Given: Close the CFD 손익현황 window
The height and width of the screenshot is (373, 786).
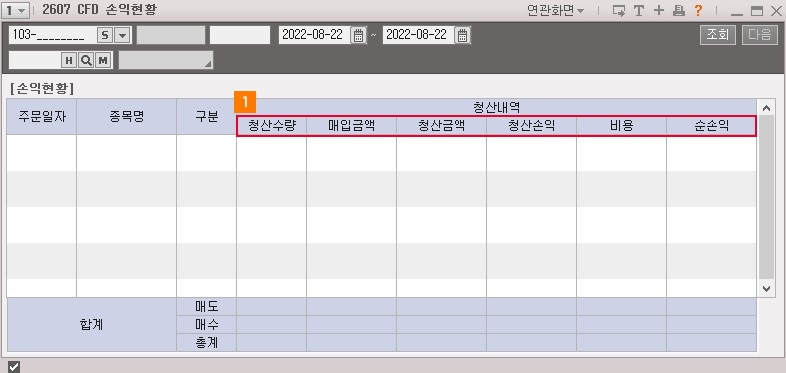Looking at the screenshot, I should point(776,11).
